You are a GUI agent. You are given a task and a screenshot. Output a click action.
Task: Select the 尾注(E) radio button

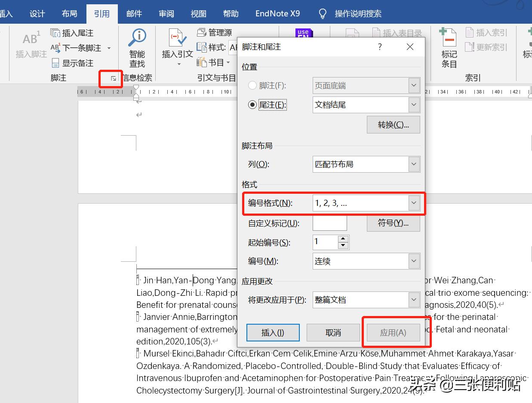pyautogui.click(x=252, y=104)
